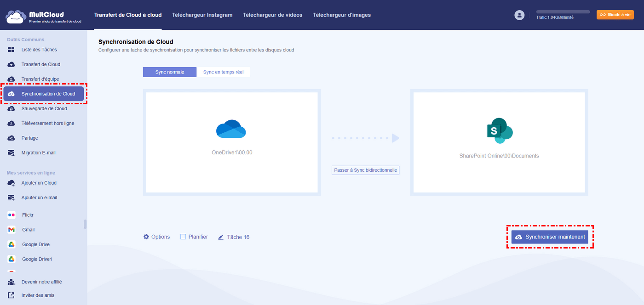Viewport: 644px width, 305px height.
Task: Enable the Planifier checkbox
Action: coord(183,237)
